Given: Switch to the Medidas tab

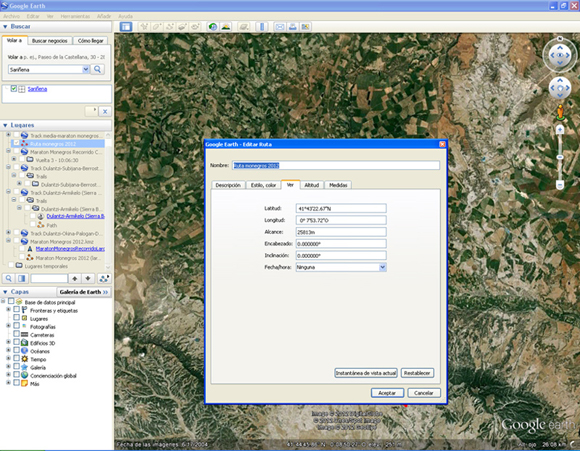Looking at the screenshot, I should [x=338, y=185].
